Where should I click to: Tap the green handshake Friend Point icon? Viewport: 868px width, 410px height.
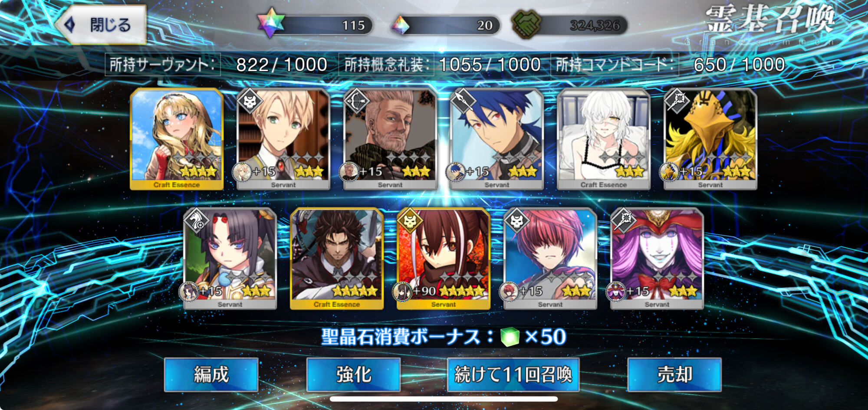(x=526, y=24)
